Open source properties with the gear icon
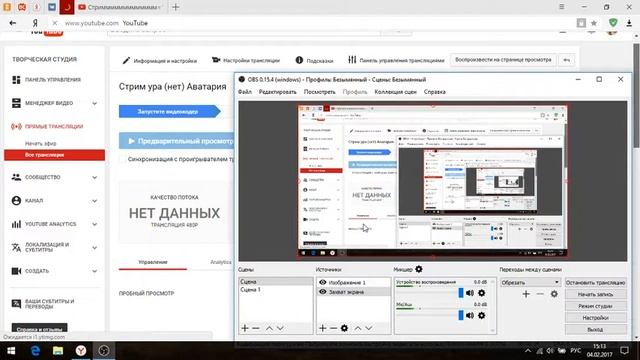This screenshot has height=360, width=640. point(344,328)
